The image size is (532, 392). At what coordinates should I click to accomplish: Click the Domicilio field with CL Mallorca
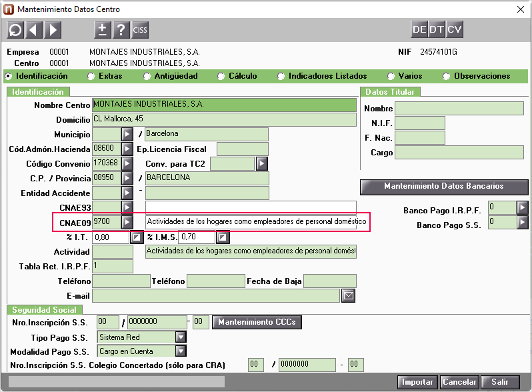point(224,119)
